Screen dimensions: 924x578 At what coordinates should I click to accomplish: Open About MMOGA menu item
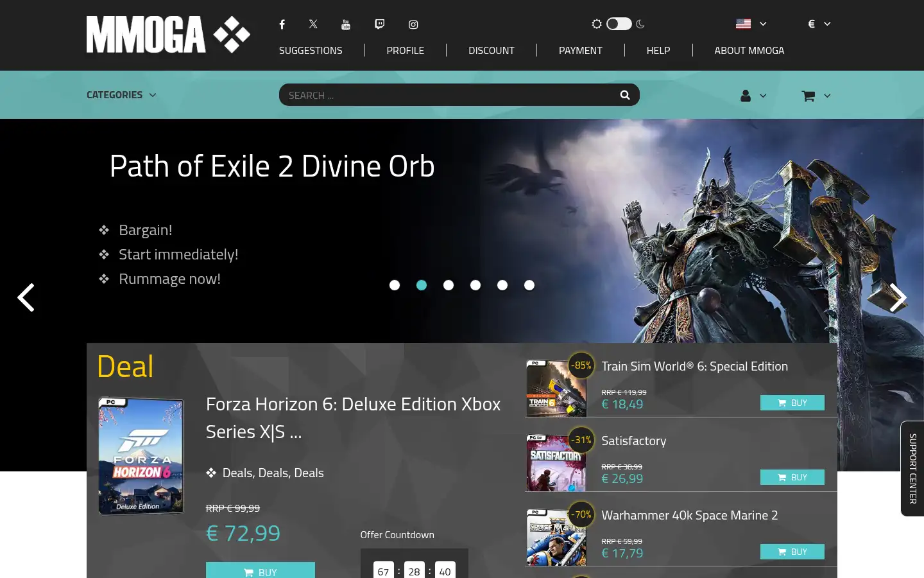(749, 50)
